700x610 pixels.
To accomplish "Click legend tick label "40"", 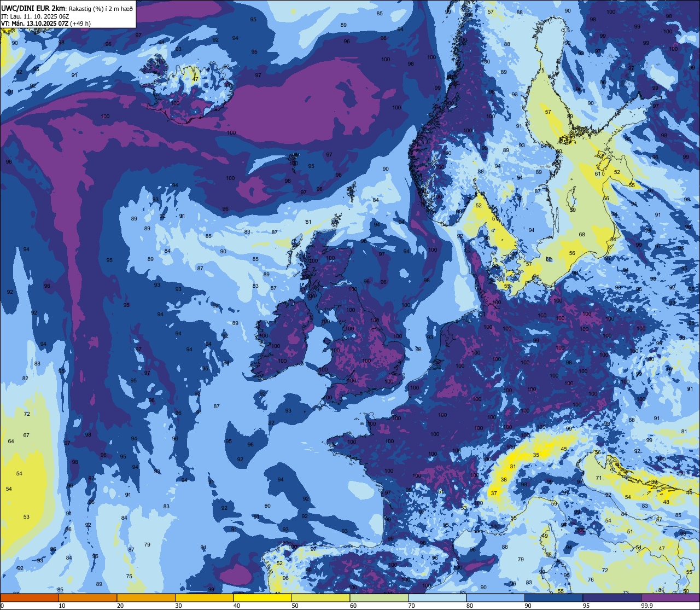I will (x=237, y=606).
